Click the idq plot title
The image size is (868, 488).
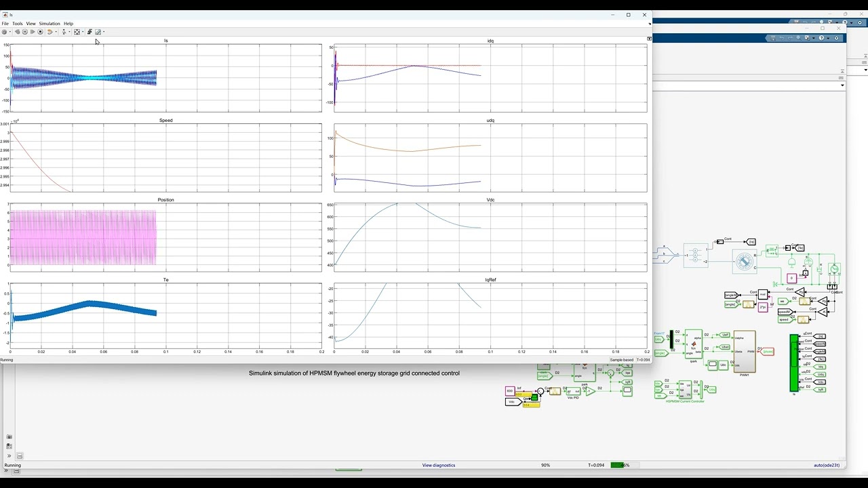(x=490, y=41)
